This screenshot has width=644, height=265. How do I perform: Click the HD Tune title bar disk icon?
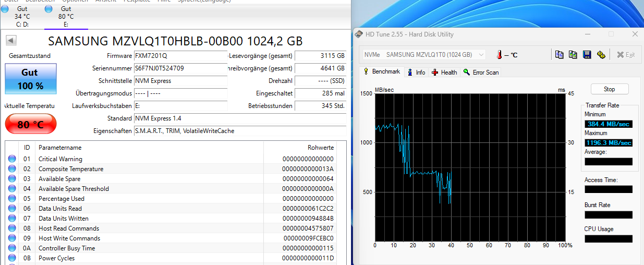[359, 34]
